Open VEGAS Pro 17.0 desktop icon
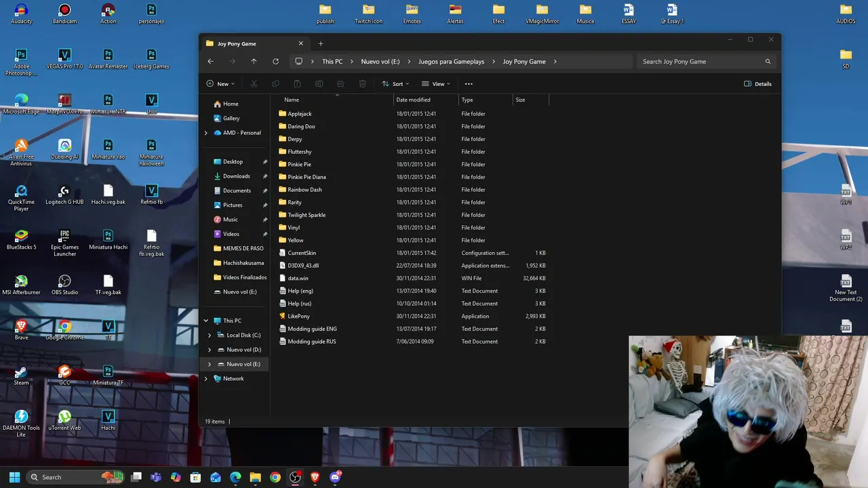The image size is (868, 488). (64, 59)
